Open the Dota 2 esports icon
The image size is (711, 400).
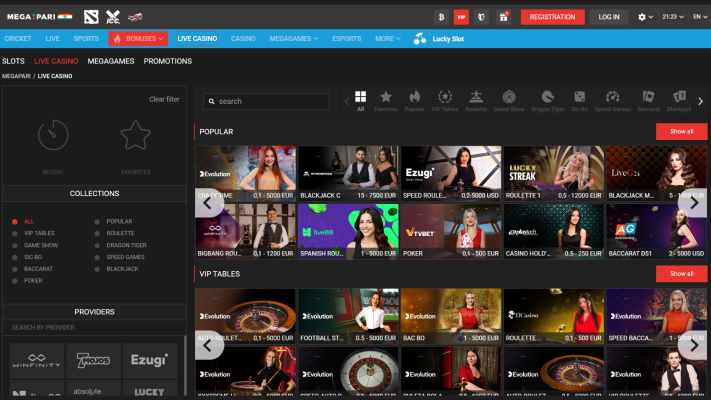pyautogui.click(x=91, y=17)
